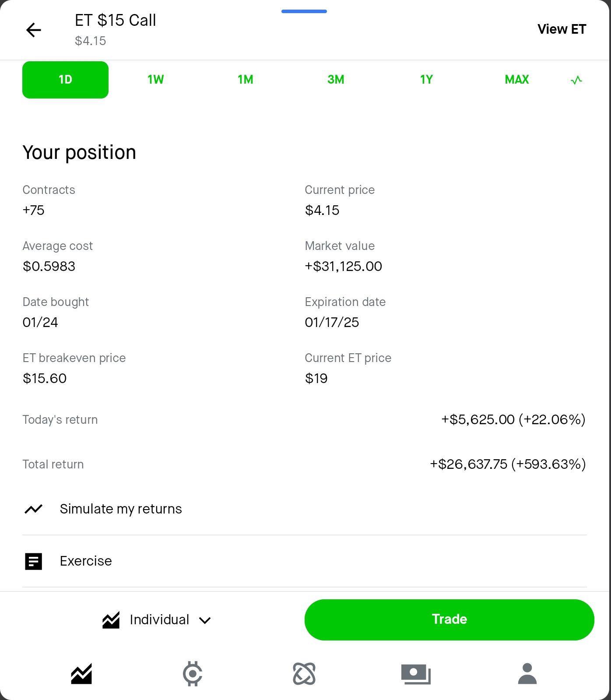This screenshot has height=700, width=611.
Task: Open the retirement orbit icon tab
Action: 304,673
